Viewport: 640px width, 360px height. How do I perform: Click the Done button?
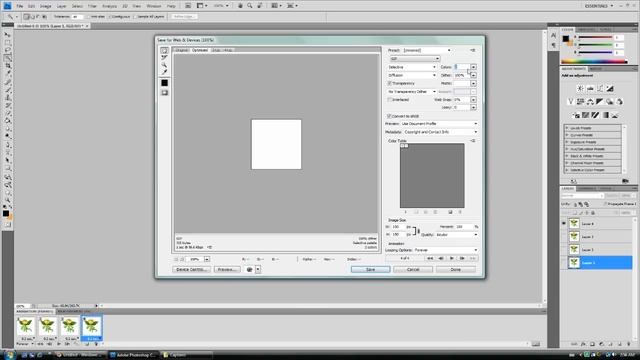[456, 269]
